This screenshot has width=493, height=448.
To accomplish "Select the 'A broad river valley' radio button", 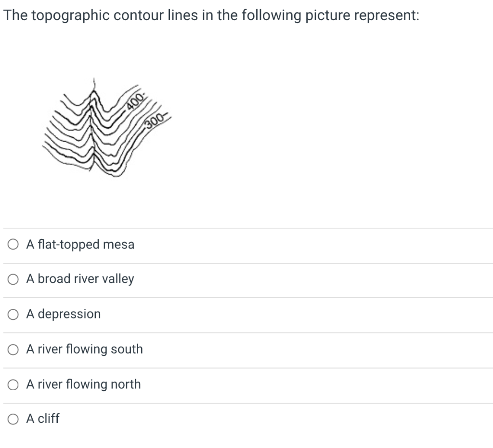I will coord(13,279).
